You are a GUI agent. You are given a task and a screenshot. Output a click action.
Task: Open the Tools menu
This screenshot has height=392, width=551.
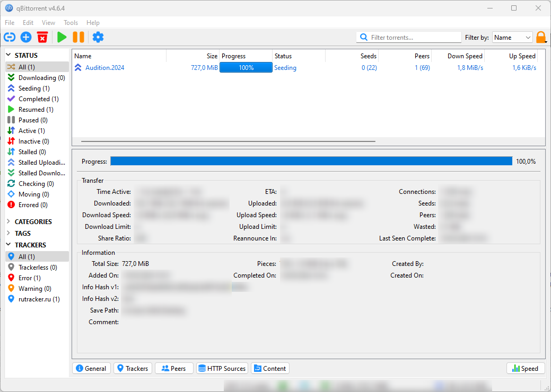tap(71, 22)
